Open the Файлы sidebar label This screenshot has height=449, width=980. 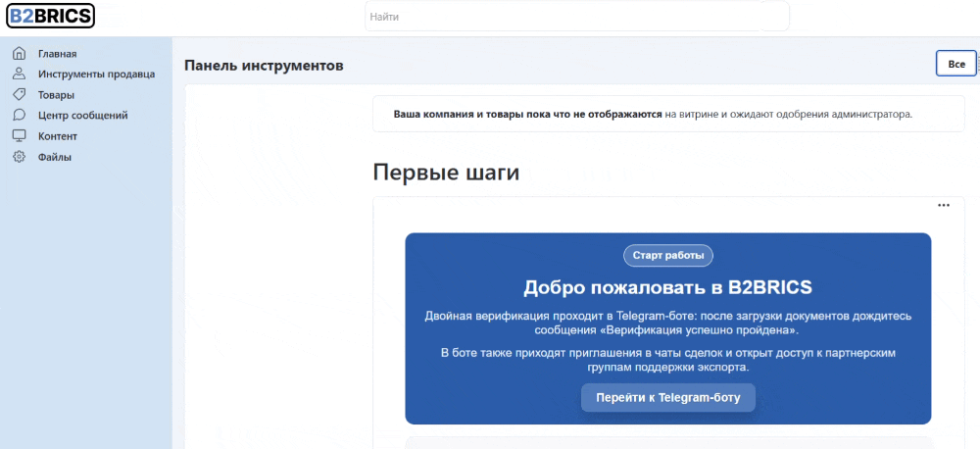(54, 157)
